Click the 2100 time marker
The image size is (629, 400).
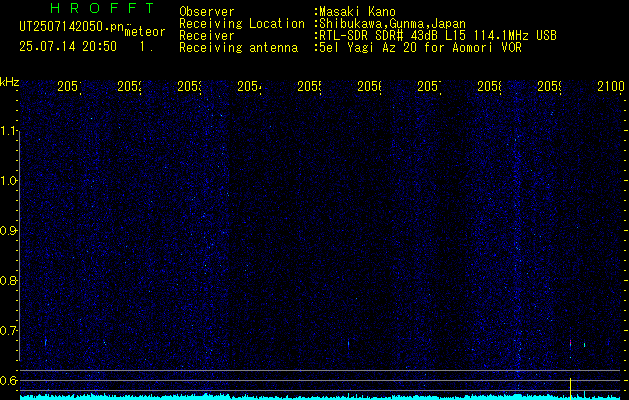(611, 86)
